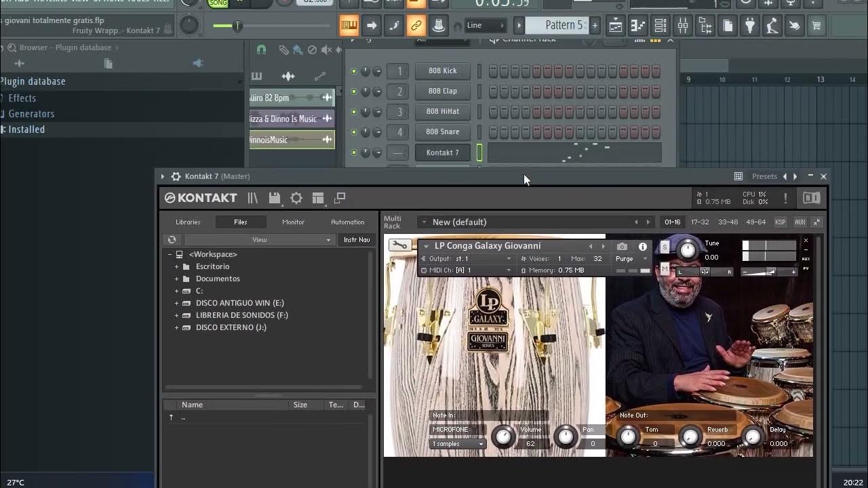Mute the LP Conga instrument with M button
The image size is (868, 488).
point(665,269)
